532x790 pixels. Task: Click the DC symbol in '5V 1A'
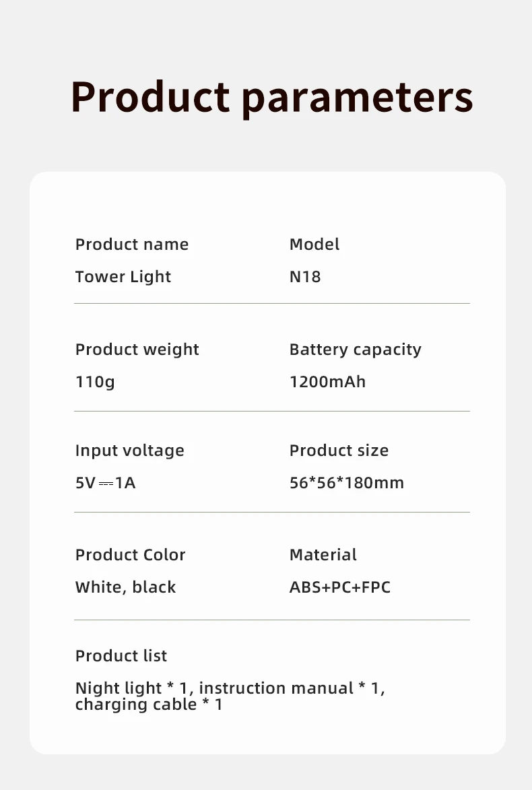pyautogui.click(x=106, y=484)
